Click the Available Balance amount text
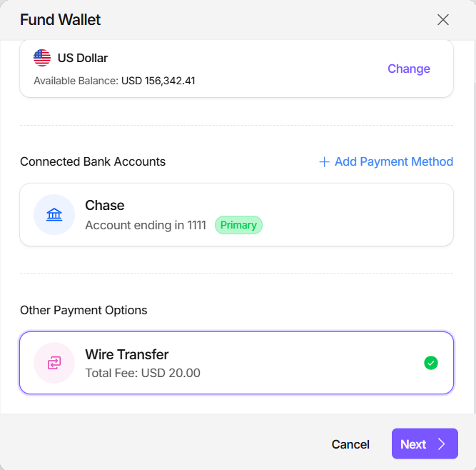The height and width of the screenshot is (470, 476). point(158,81)
